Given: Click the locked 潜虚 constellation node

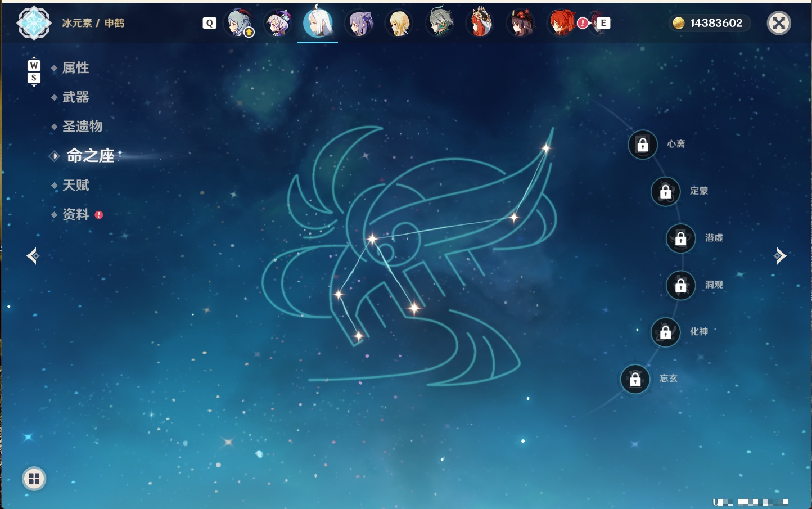Looking at the screenshot, I should click(x=681, y=238).
